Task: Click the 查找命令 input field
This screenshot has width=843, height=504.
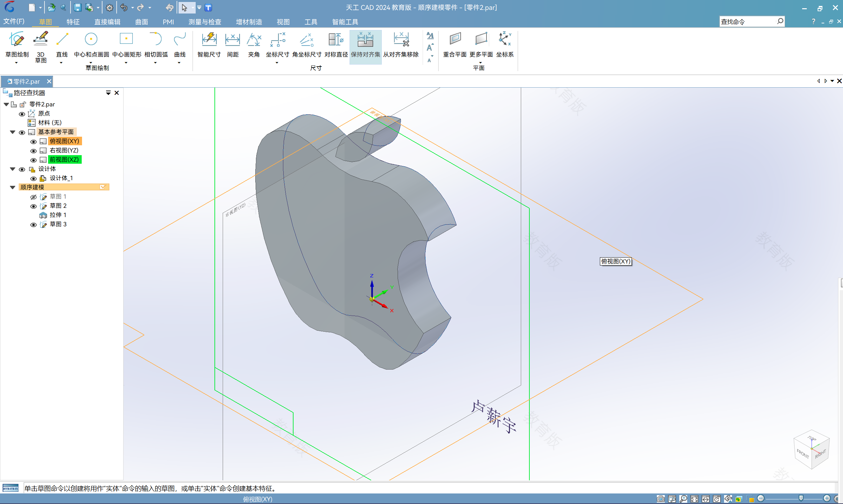Action: point(747,22)
